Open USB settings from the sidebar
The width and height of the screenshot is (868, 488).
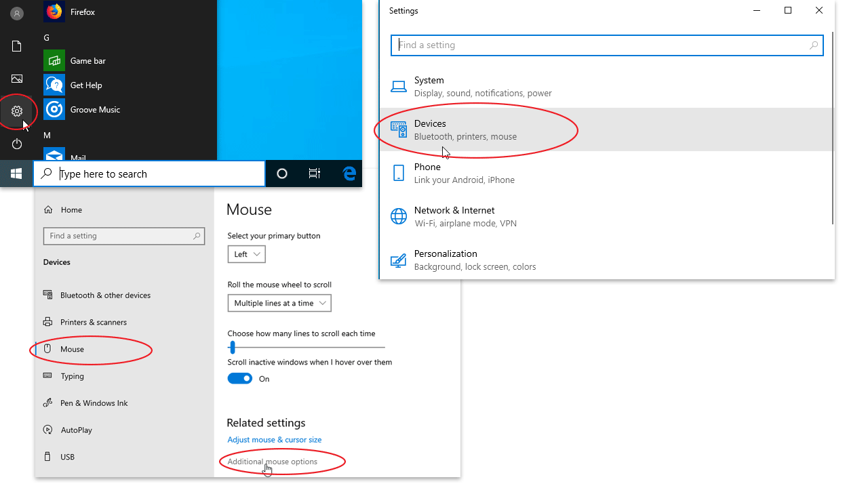coord(67,456)
